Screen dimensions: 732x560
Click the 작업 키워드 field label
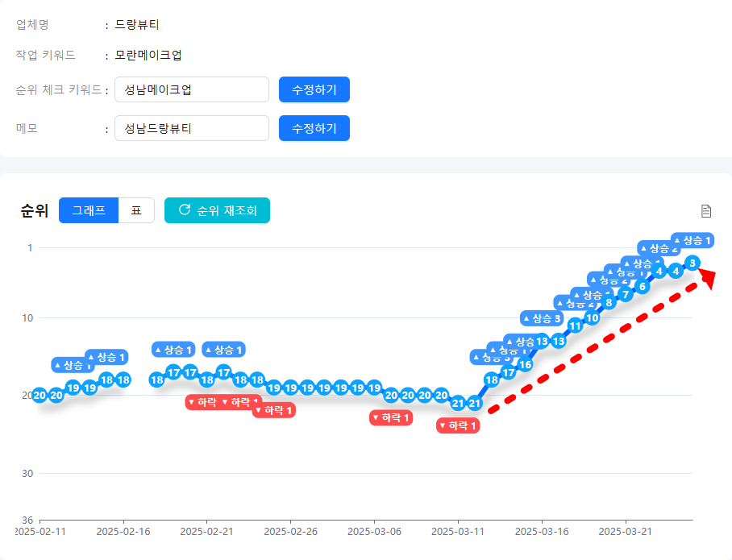(46, 55)
